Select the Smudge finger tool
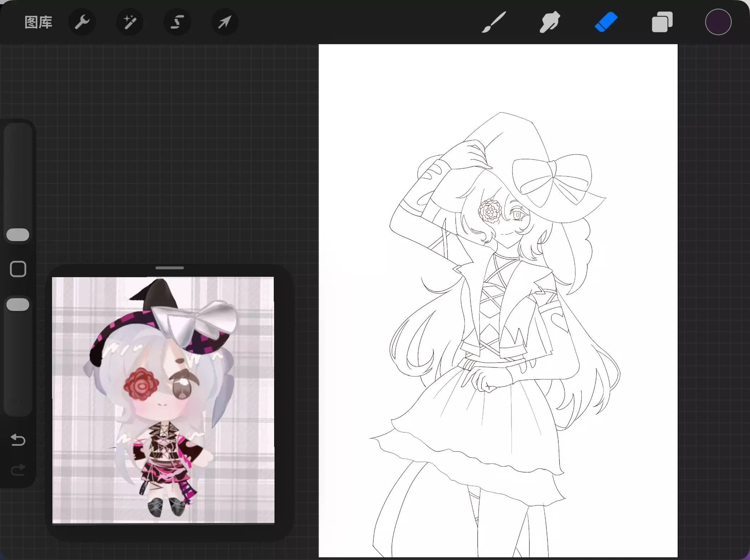Screen dimensions: 750x560 [550, 22]
